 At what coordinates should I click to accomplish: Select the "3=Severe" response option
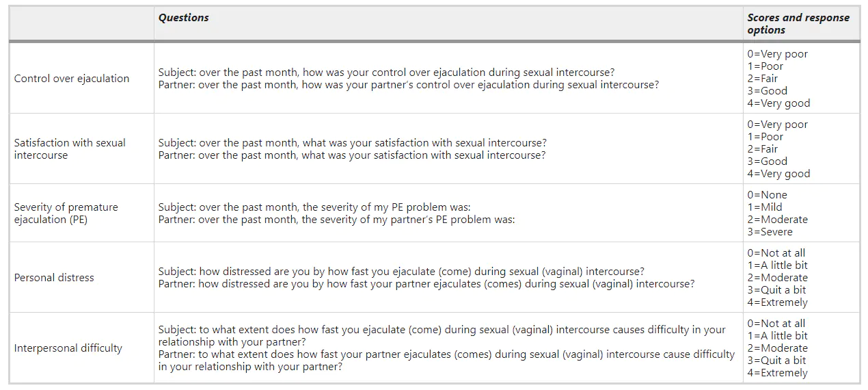click(770, 232)
